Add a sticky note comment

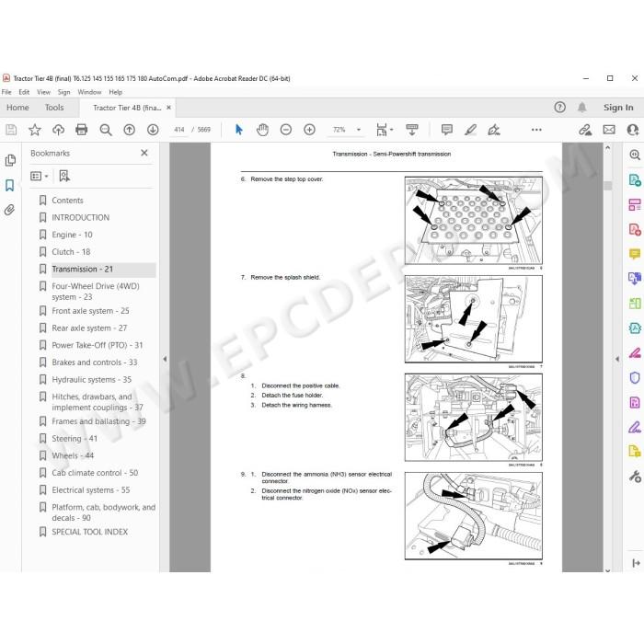click(x=447, y=130)
